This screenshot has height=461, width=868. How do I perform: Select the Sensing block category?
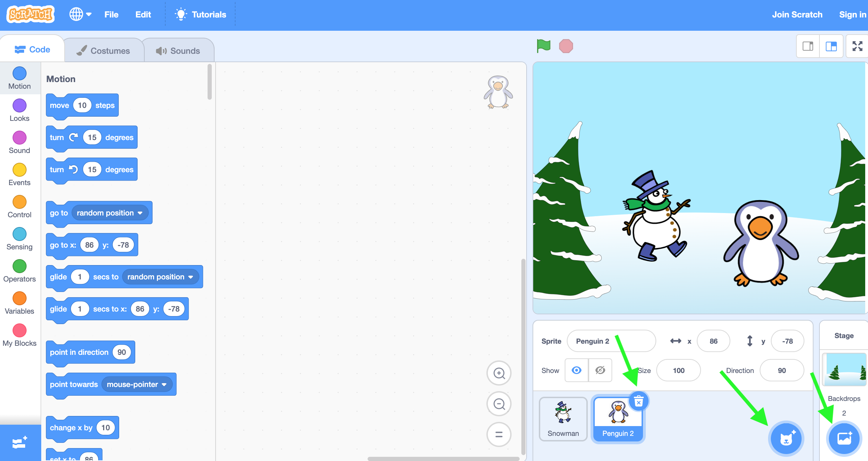[x=20, y=239]
